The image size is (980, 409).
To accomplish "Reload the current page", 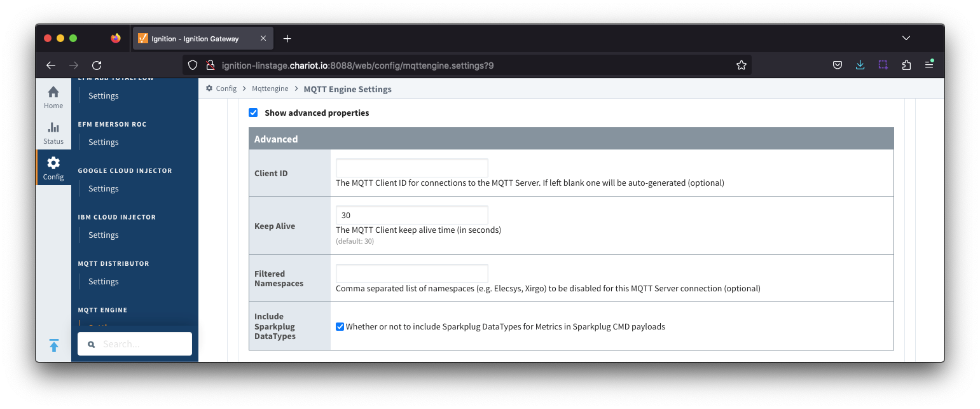I will tap(97, 65).
